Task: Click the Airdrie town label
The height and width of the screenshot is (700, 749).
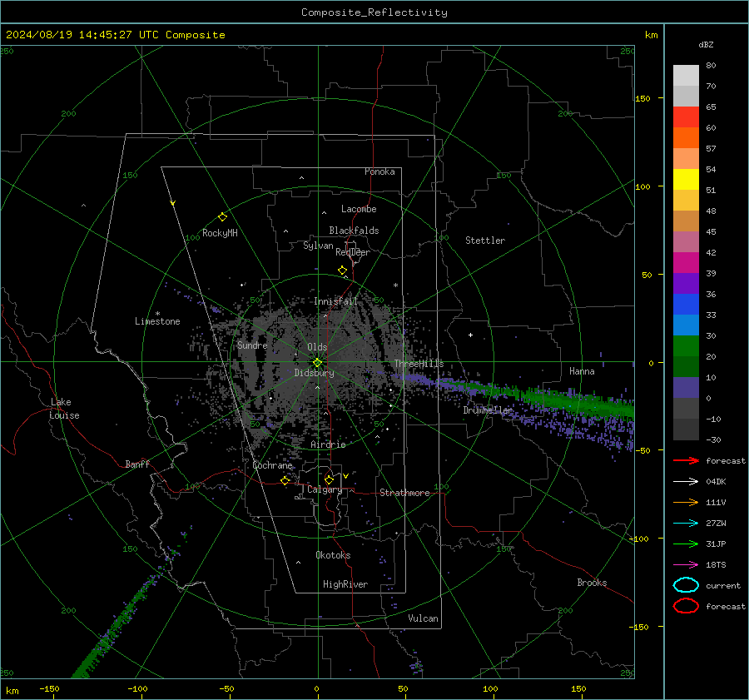Action: click(x=328, y=444)
